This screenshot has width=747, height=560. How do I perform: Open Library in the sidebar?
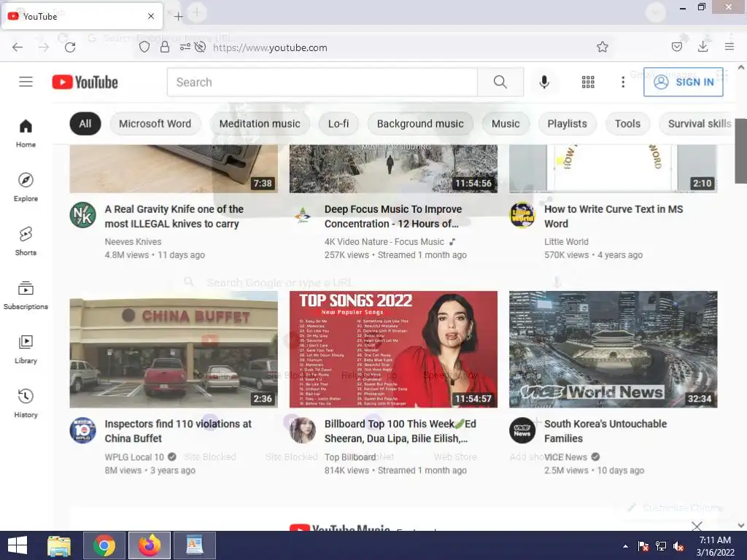[x=26, y=349]
